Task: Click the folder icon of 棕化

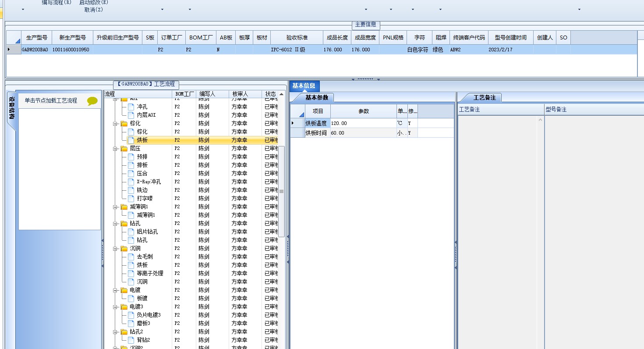Action: (x=124, y=124)
